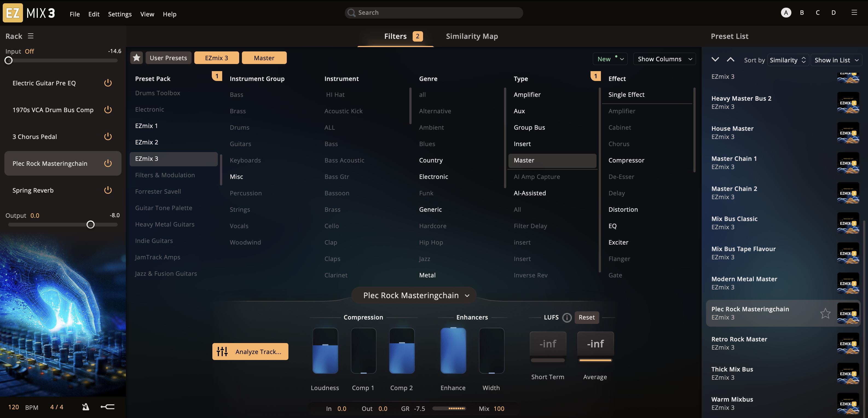The height and width of the screenshot is (418, 868).
Task: Click the Comp 2 fader
Action: coord(402,351)
